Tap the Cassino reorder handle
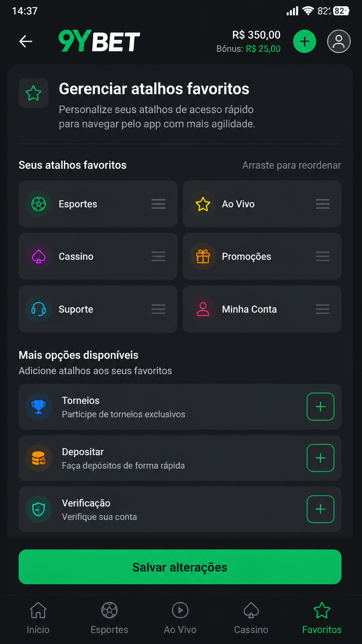362x644 pixels. click(158, 256)
